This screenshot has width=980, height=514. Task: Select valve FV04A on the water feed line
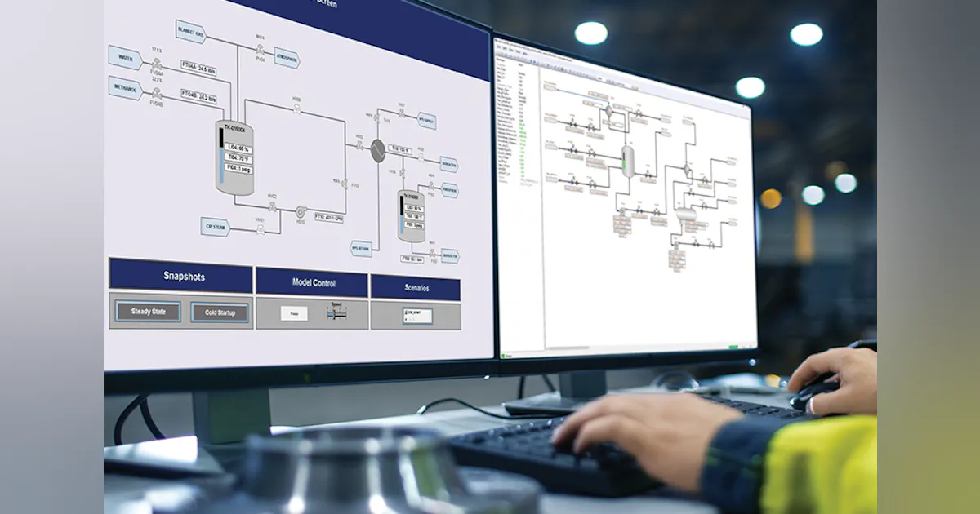[x=156, y=65]
